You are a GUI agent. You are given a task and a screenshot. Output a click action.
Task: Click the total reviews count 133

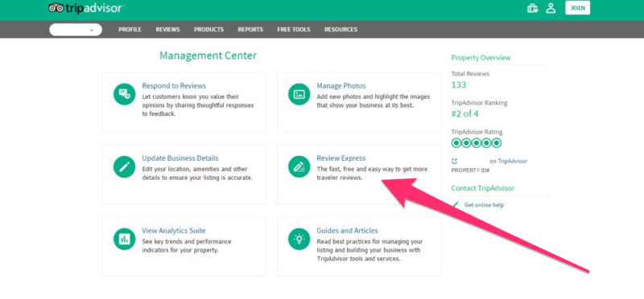[x=459, y=85]
